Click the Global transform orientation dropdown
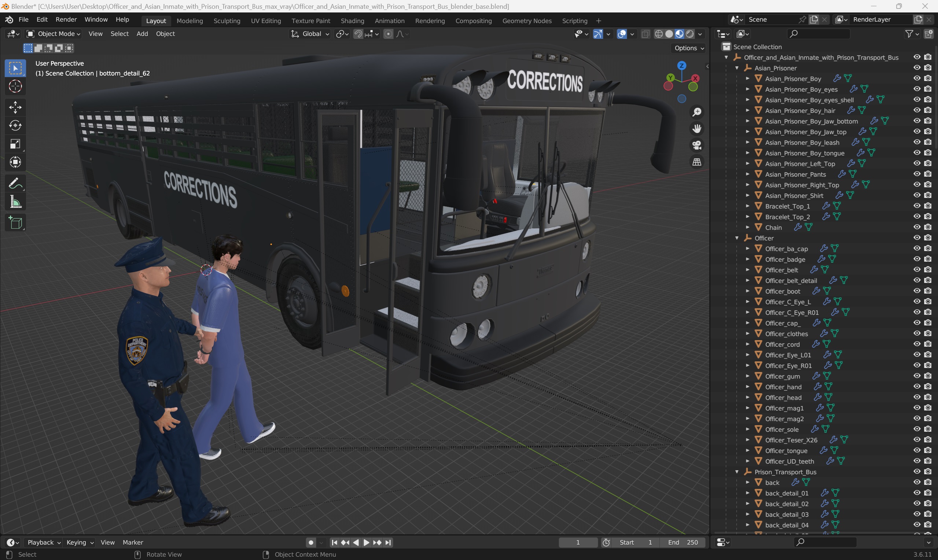This screenshot has width=938, height=560. coord(311,33)
